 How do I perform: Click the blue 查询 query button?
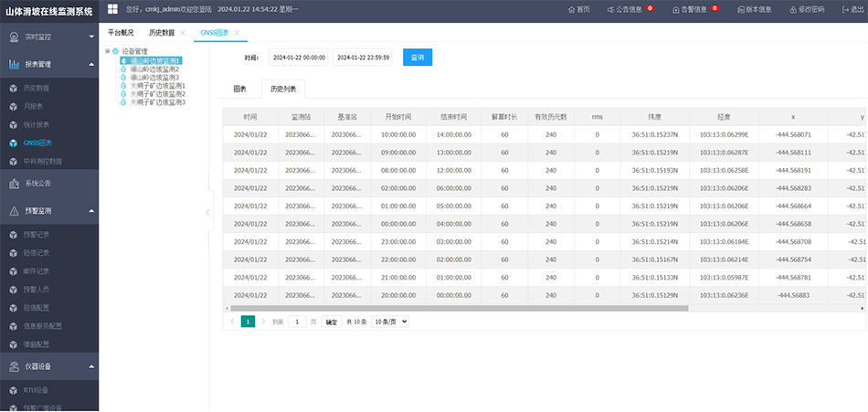(x=418, y=58)
